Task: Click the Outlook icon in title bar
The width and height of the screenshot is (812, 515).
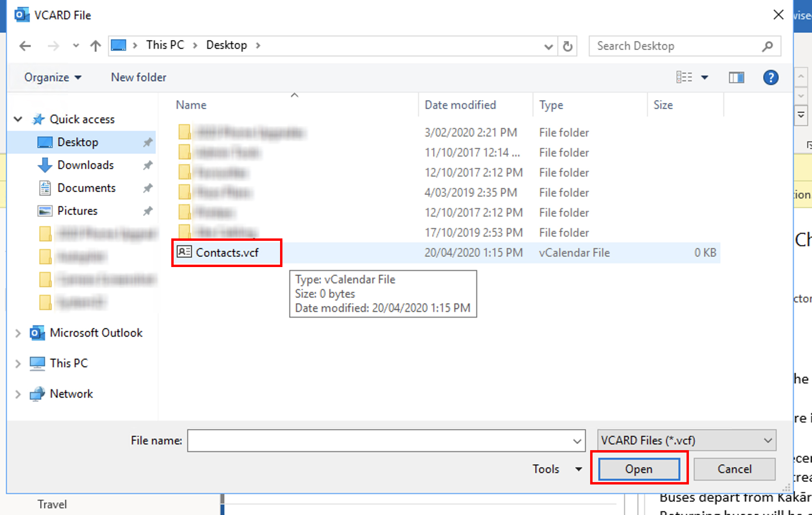Action: [22, 15]
